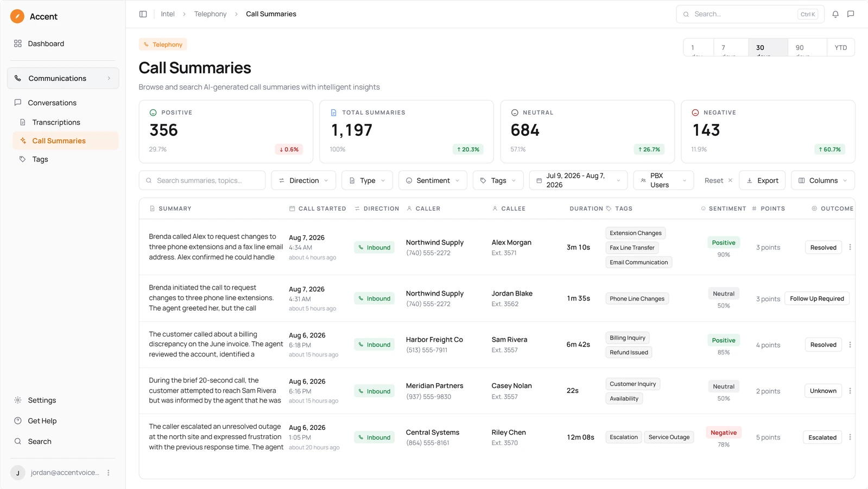
Task: Open summary starting "The customer called about a billing"
Action: click(x=216, y=344)
